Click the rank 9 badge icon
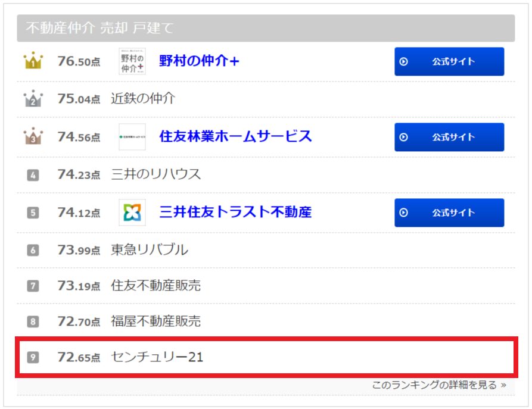Viewport: 532px width, 409px height. point(33,357)
